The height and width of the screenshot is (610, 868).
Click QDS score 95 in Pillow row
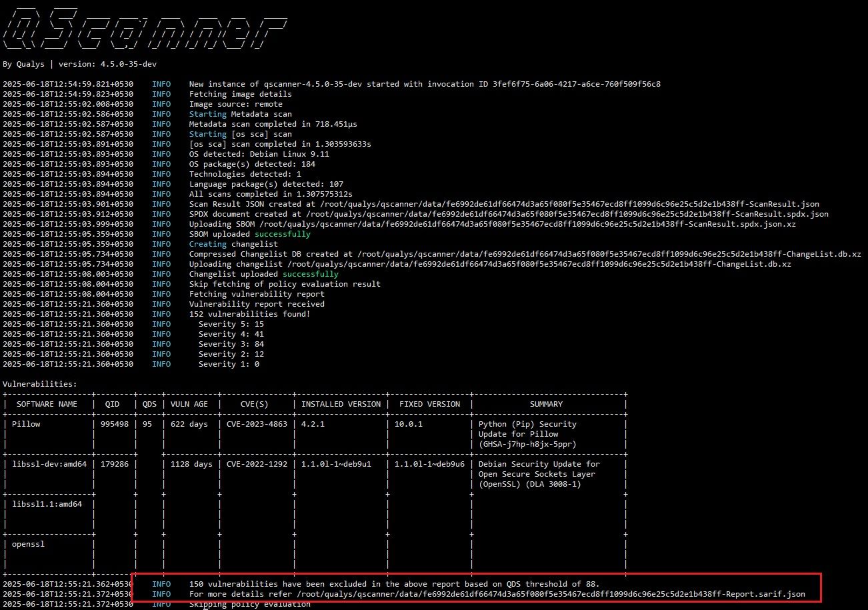147,424
